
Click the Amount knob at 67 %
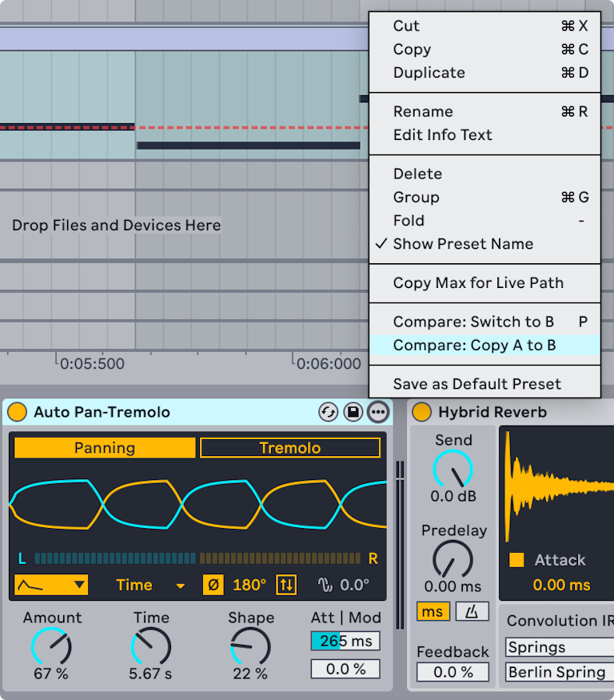point(51,647)
